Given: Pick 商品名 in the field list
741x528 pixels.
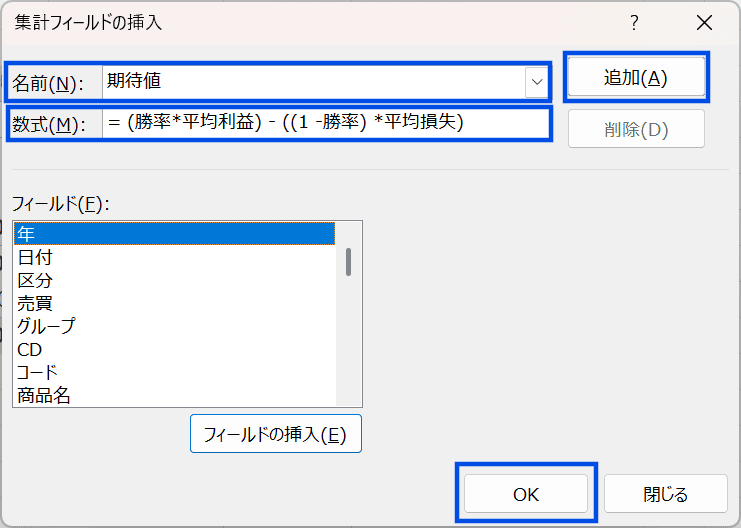Looking at the screenshot, I should 174,395.
